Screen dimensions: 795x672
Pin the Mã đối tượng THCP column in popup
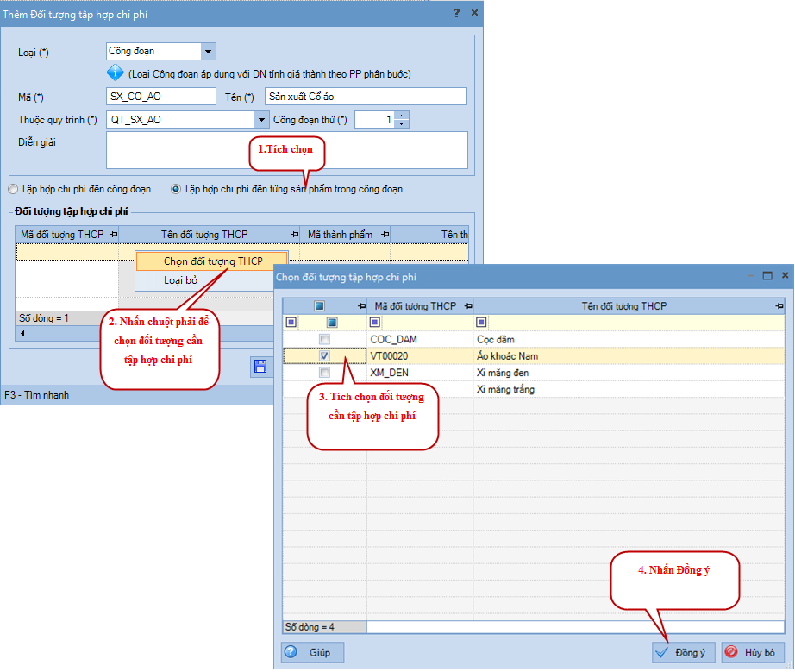(x=466, y=306)
